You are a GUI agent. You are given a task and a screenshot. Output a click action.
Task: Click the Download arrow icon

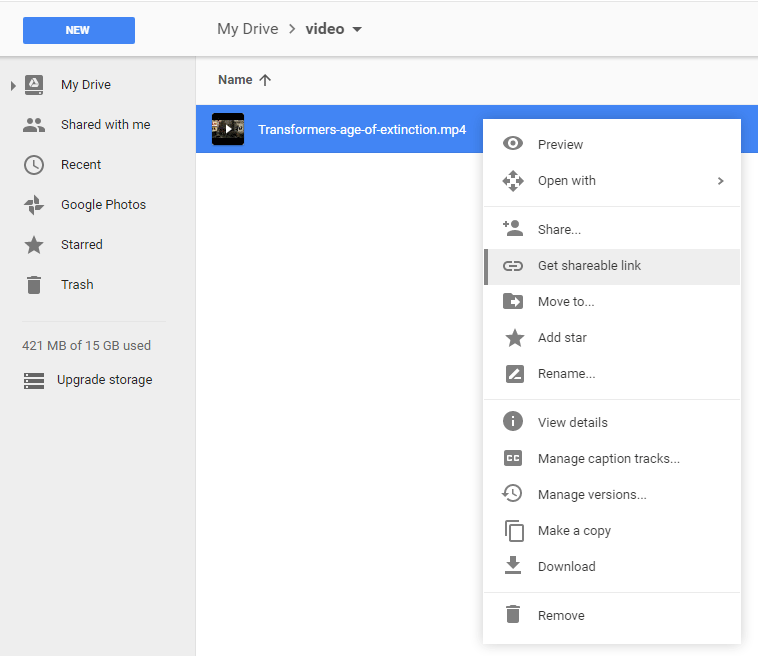coord(513,565)
